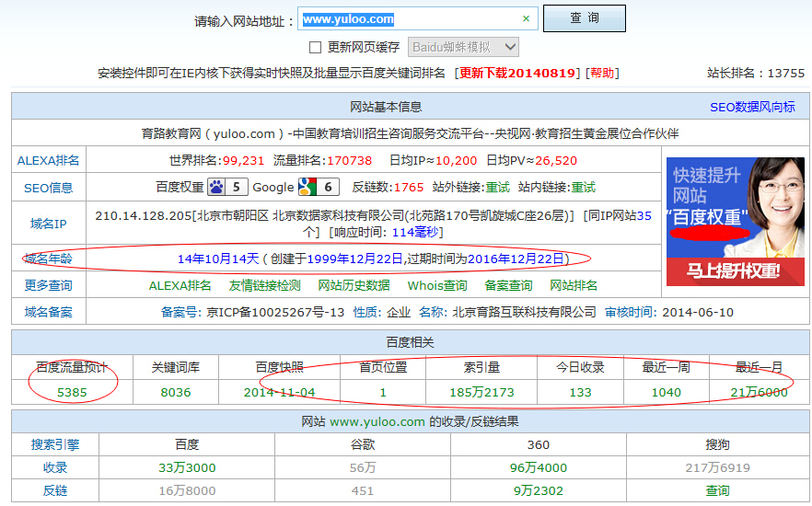812x506 pixels.
Task: Open 备案查询 link
Action: click(508, 285)
